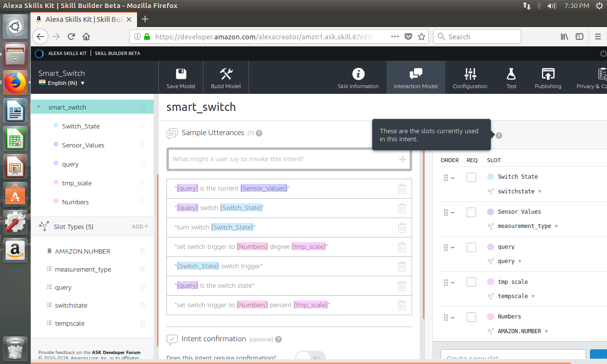Image resolution: width=607 pixels, height=364 pixels.
Task: Delete switchstate slot type
Action: 143,306
